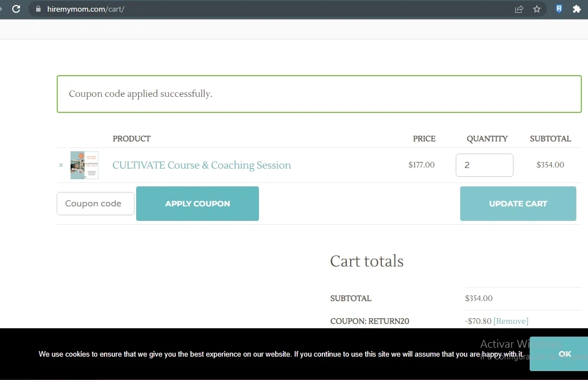Viewport: 588px width, 380px height.
Task: Click the COUPON: RETURN20 label
Action: click(x=370, y=321)
